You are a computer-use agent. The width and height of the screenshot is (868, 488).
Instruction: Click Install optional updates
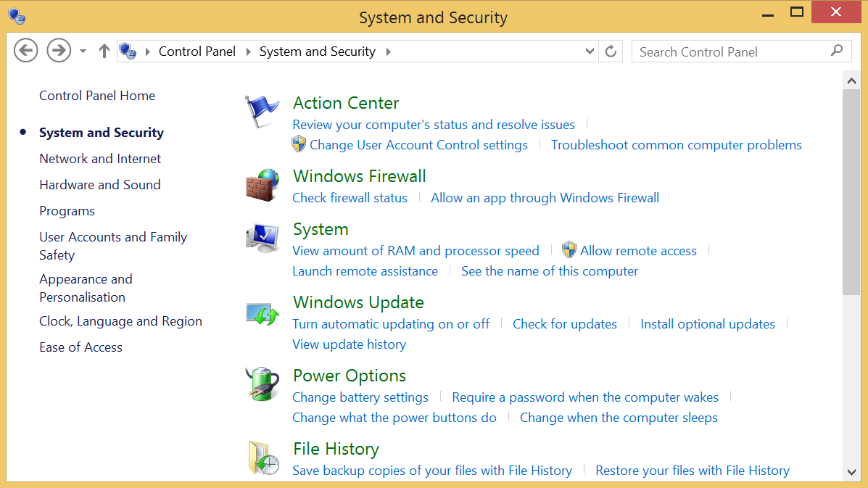coord(708,324)
